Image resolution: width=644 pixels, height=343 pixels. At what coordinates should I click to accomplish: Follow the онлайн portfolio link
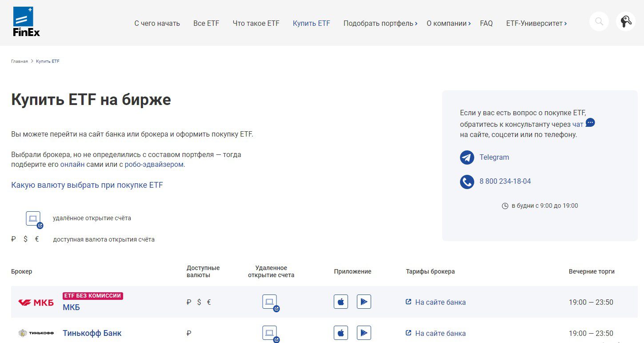click(x=72, y=164)
